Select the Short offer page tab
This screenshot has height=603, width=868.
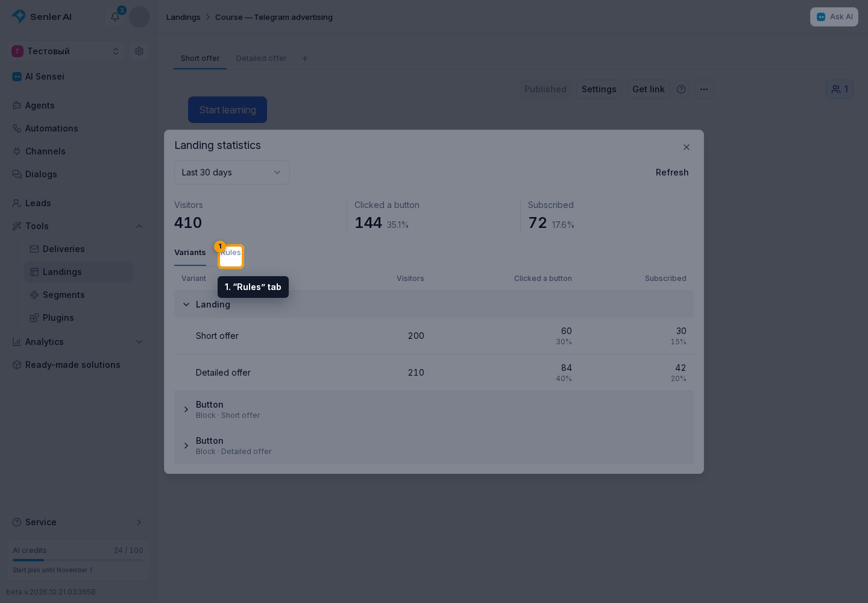pyautogui.click(x=200, y=58)
